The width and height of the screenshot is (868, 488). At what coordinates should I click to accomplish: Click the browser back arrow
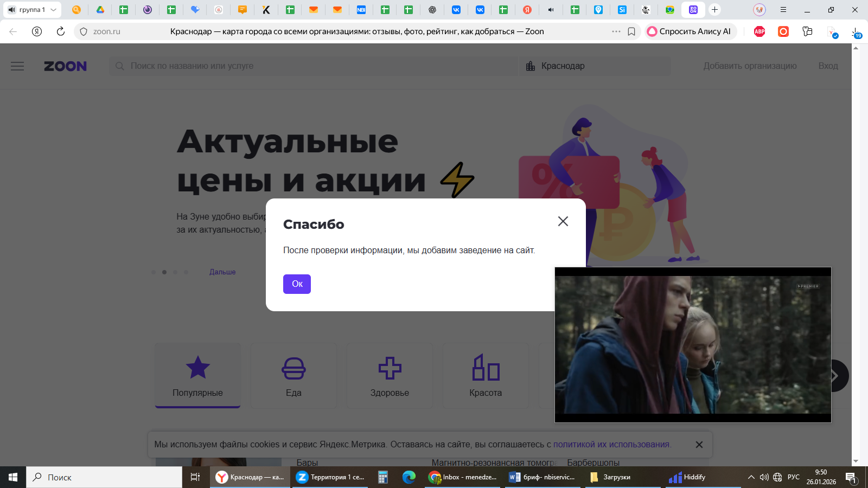13,31
